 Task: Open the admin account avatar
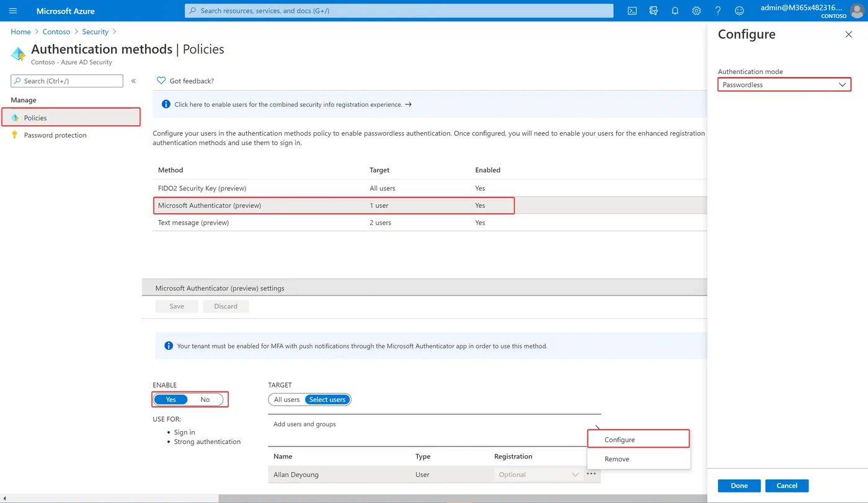856,11
